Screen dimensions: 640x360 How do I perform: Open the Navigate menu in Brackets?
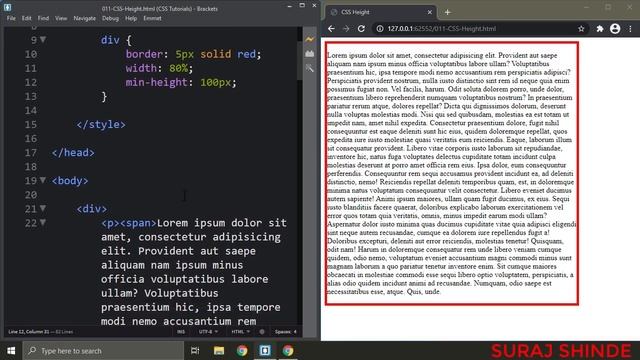point(84,18)
